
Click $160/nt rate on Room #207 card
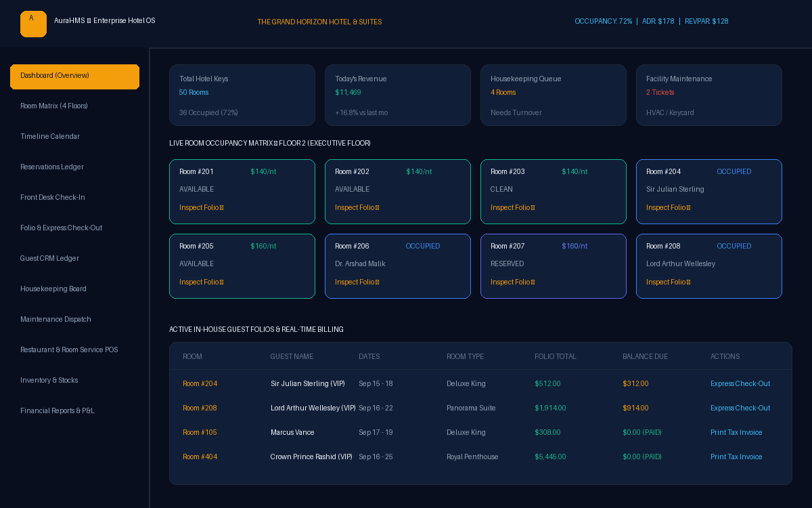point(574,247)
